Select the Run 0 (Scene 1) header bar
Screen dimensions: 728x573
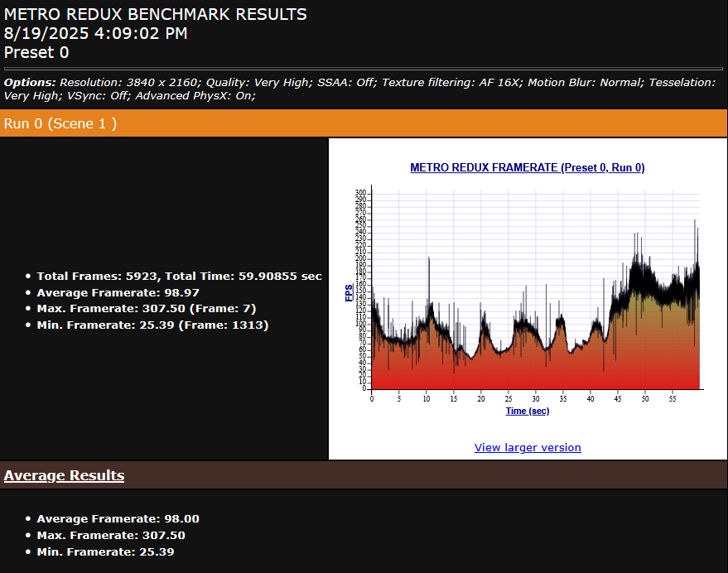click(364, 123)
